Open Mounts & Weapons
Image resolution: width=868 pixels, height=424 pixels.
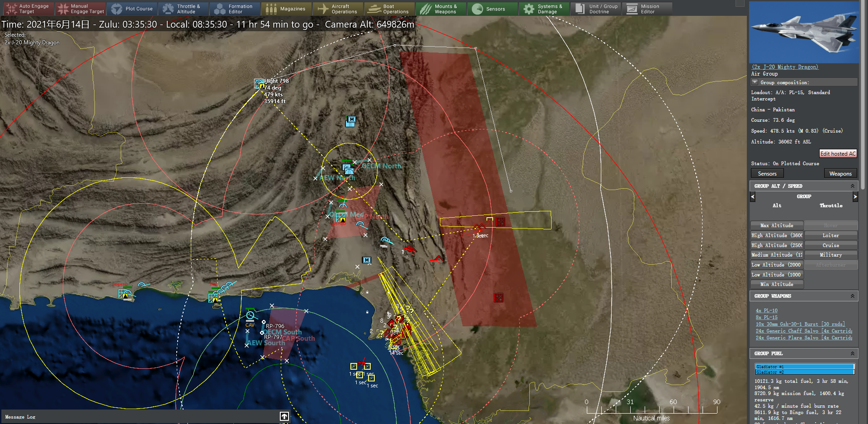pyautogui.click(x=441, y=9)
